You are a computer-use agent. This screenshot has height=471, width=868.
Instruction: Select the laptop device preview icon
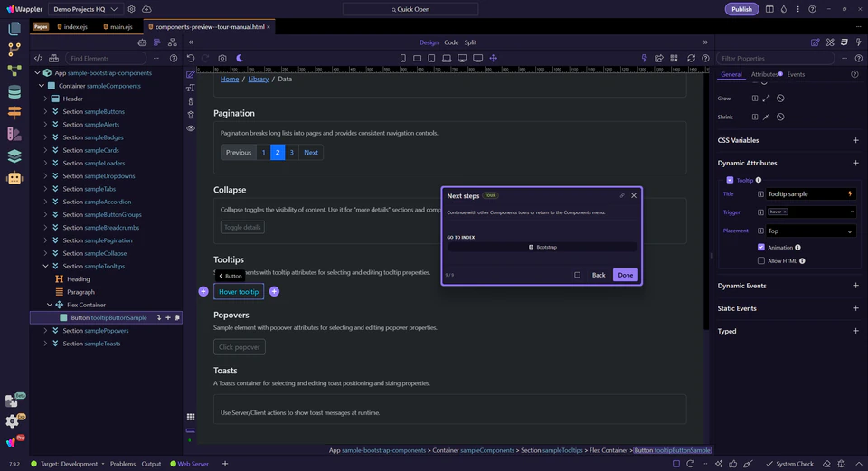point(446,58)
